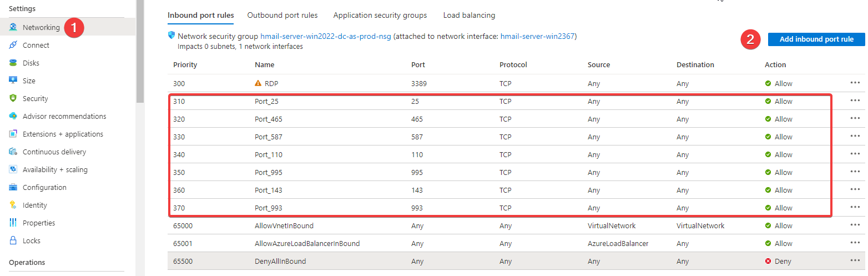Open the ellipsis menu for RDP rule
The height and width of the screenshot is (276, 868).
[855, 83]
